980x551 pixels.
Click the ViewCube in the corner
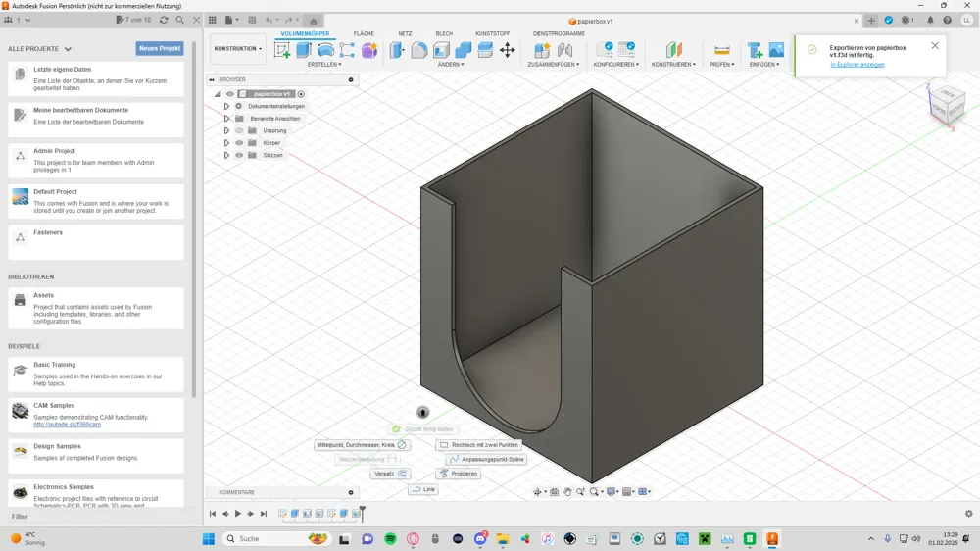coord(948,104)
